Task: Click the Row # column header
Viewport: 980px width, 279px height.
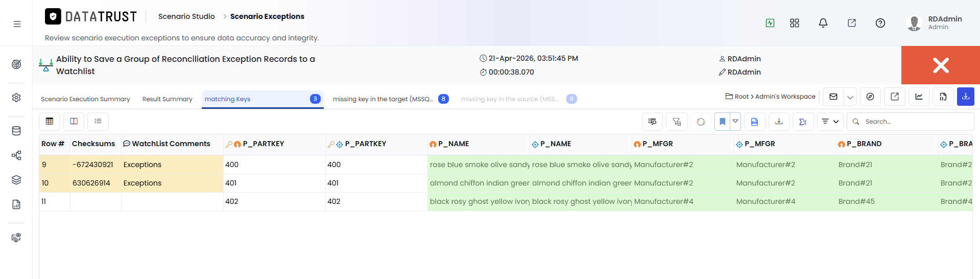Action: pyautogui.click(x=54, y=144)
